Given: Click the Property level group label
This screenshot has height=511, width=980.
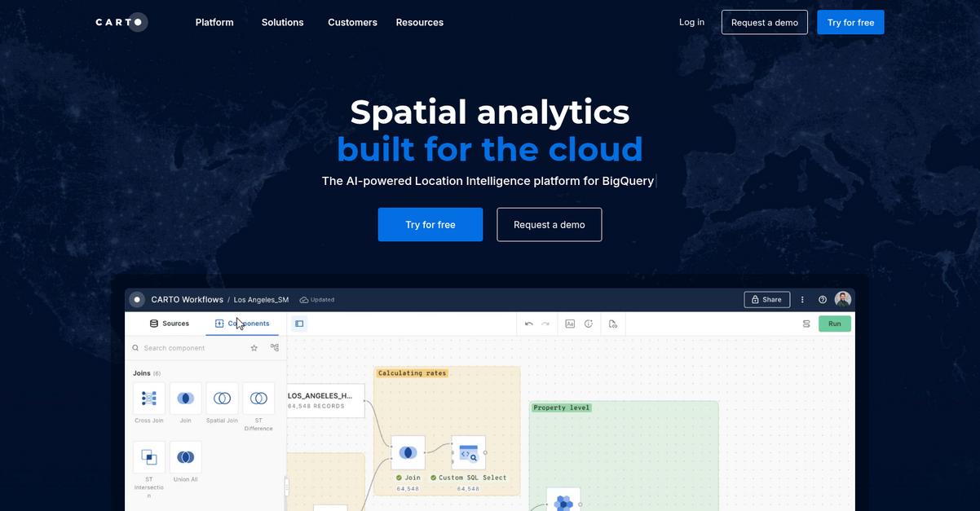Looking at the screenshot, I should pos(561,407).
